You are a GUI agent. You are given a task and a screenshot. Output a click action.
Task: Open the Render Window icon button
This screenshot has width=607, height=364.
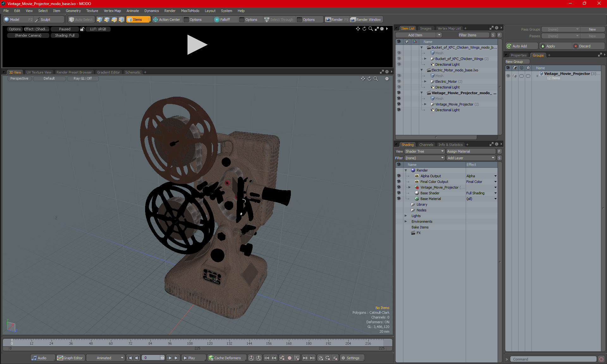click(x=353, y=20)
